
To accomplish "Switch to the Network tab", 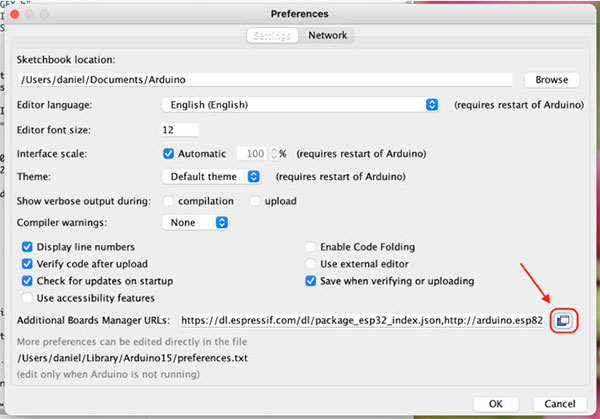I will [327, 35].
